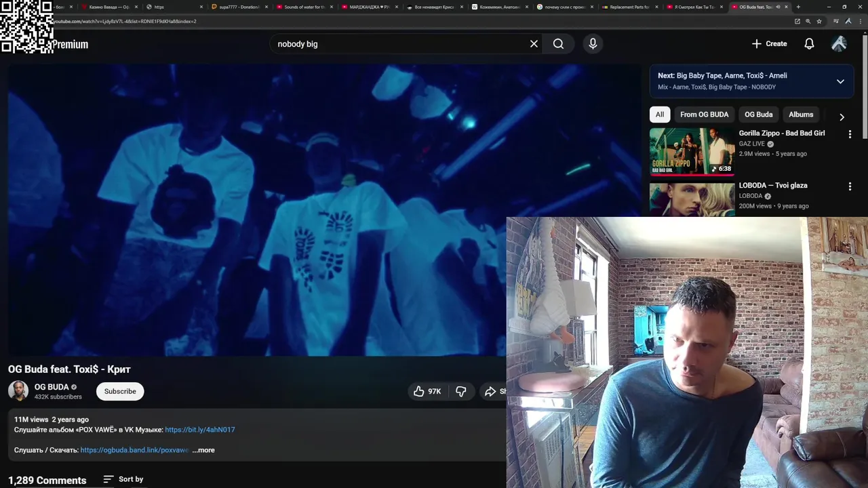Screen dimensions: 868x488
Task: Switch to the Кожемякин, Анатолий tab
Action: coord(499,7)
